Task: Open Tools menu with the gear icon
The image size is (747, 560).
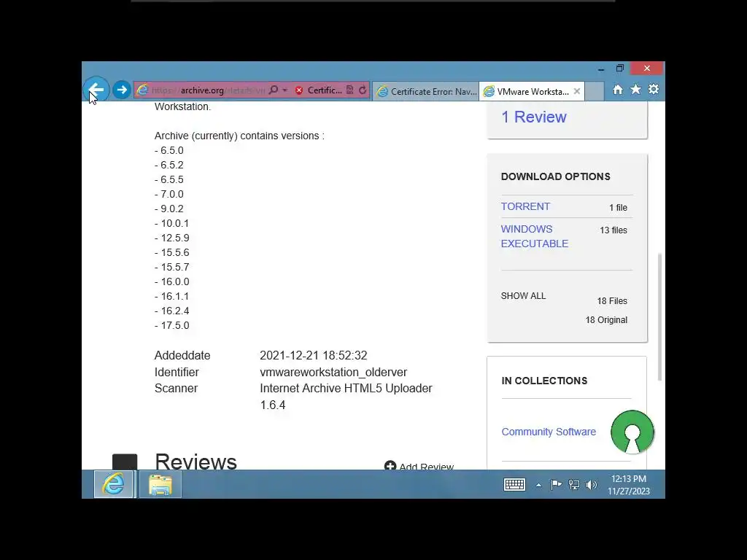Action: click(x=654, y=90)
